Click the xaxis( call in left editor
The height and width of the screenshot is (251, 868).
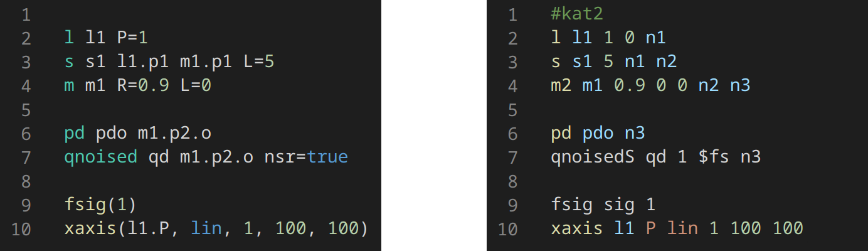coord(92,228)
